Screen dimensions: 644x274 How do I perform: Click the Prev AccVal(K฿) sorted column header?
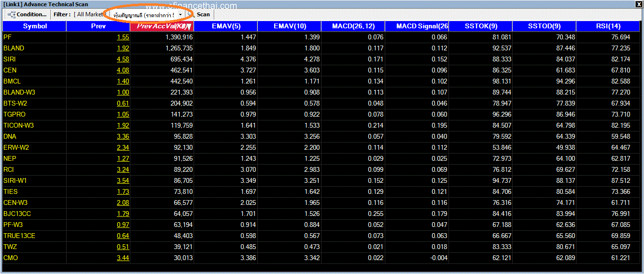[162, 26]
